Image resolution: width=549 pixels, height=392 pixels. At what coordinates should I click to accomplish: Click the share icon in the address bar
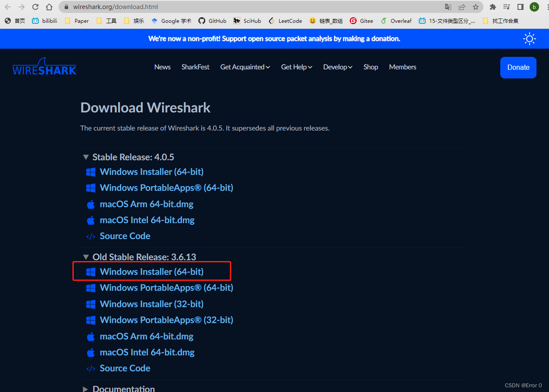(461, 7)
